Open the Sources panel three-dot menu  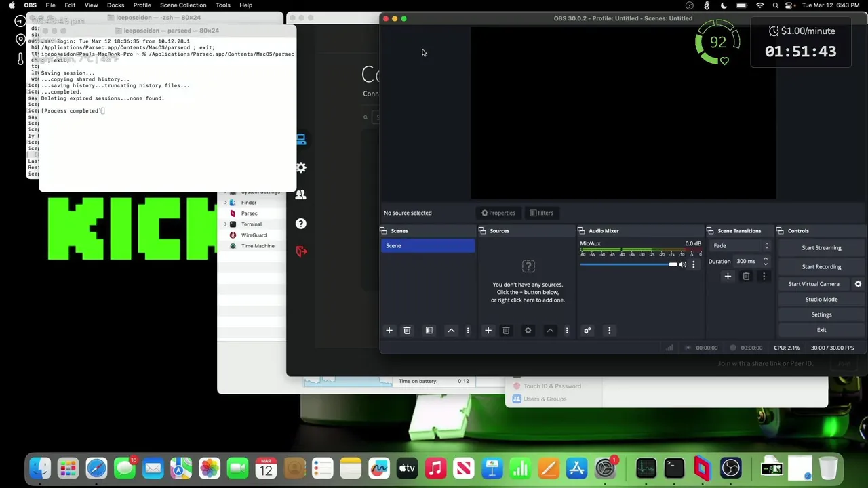(567, 331)
